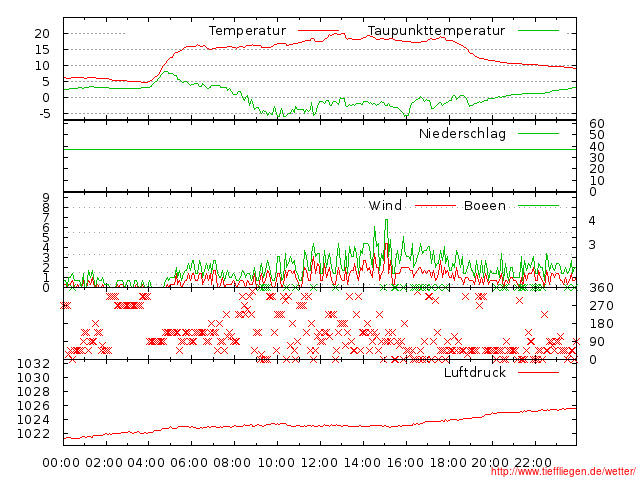Click the 1028 pressure axis value
Image resolution: width=640 pixels, height=480 pixels.
click(33, 392)
